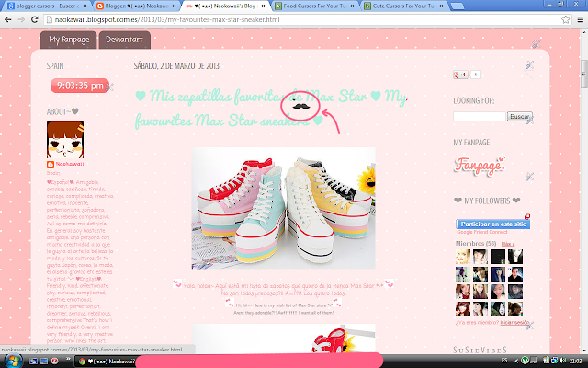Click wrench edit icon above the +1 widget
This screenshot has width=588, height=368.
pyautogui.click(x=529, y=65)
